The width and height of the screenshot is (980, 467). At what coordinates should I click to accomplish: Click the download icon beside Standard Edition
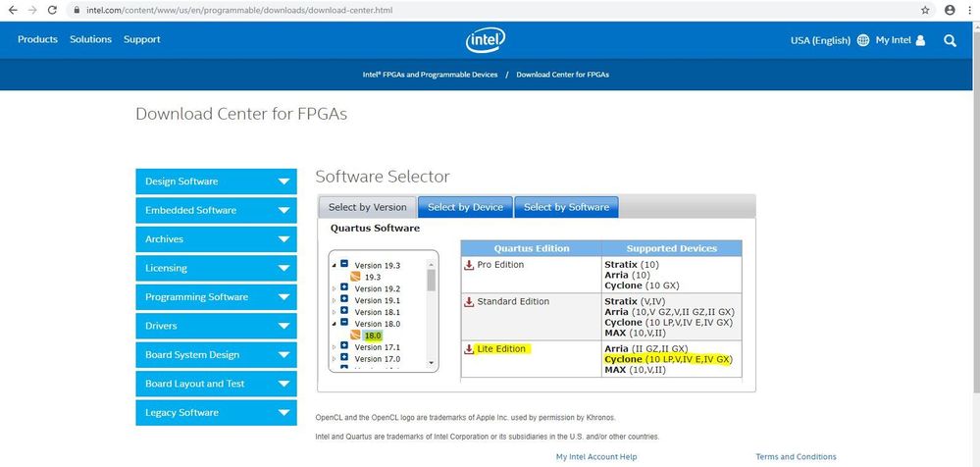[x=469, y=302]
